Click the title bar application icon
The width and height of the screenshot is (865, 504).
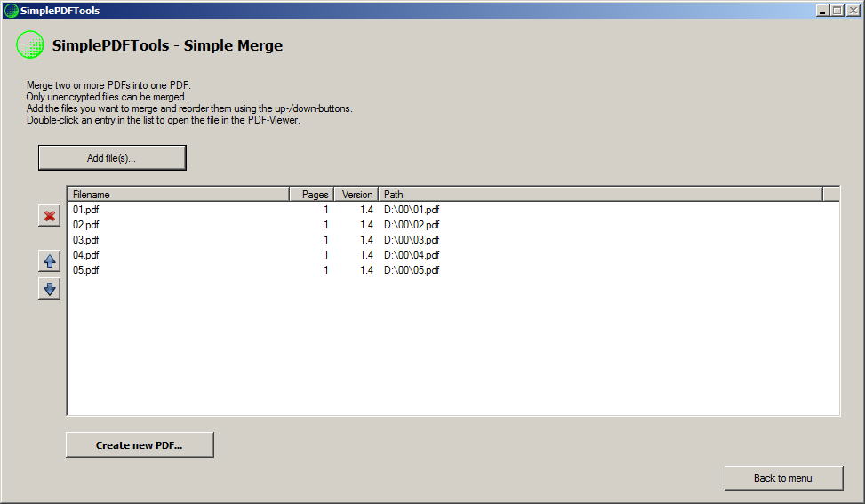[11, 11]
